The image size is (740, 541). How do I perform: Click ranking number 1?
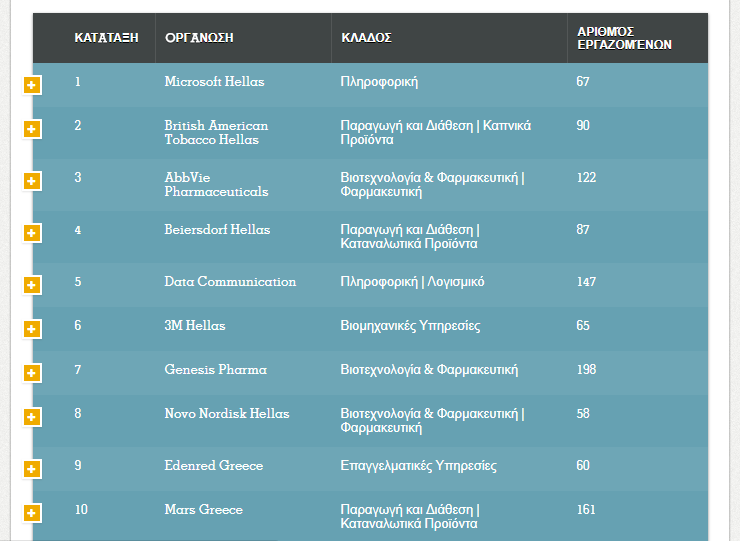click(x=77, y=82)
